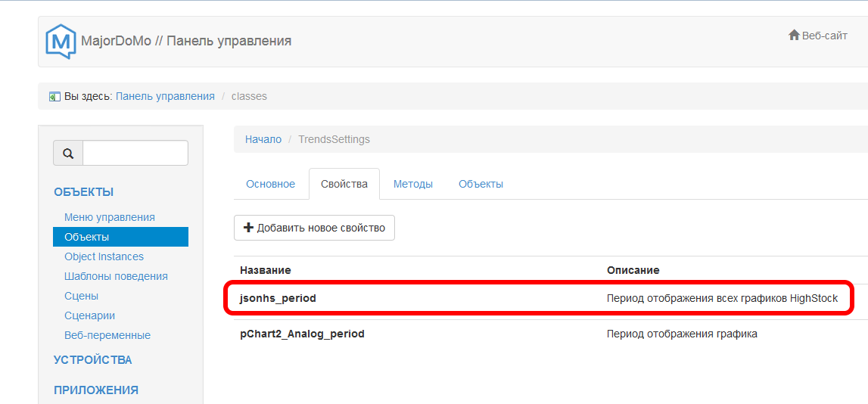Open Меню управления in sidebar
Image resolution: width=868 pixels, height=404 pixels.
(x=110, y=217)
